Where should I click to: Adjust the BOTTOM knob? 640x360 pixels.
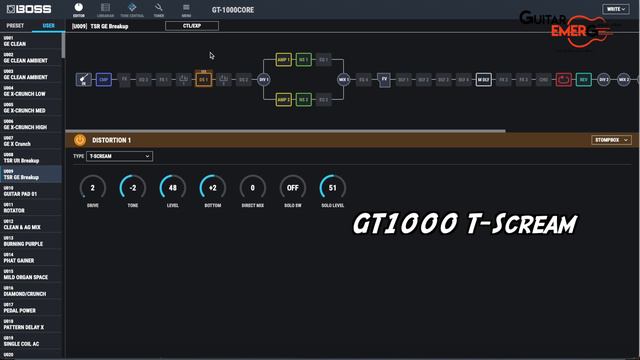(213, 188)
